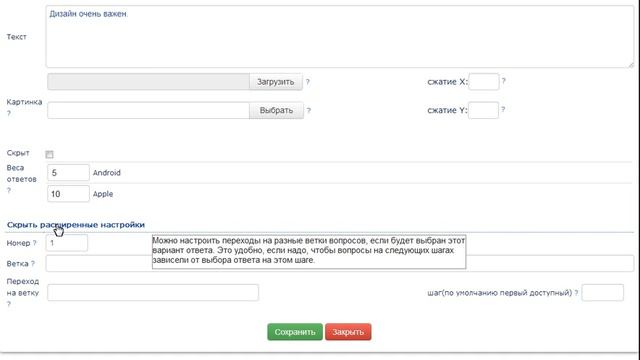Click help icon next to Выбрать
The image size is (640, 360).
(x=309, y=110)
